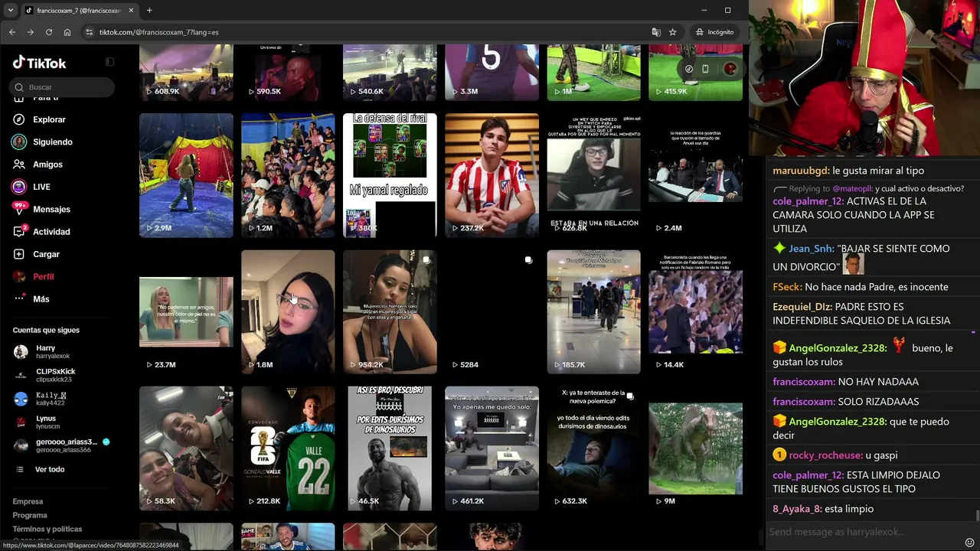This screenshot has height=551, width=980.
Task: Click the coin icon in floating pill
Action: tap(688, 69)
